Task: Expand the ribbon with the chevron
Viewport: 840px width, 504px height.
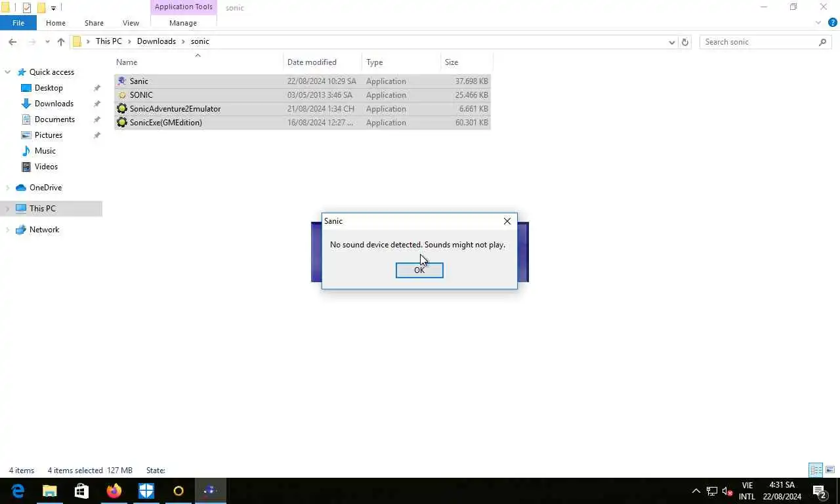Action: point(818,23)
